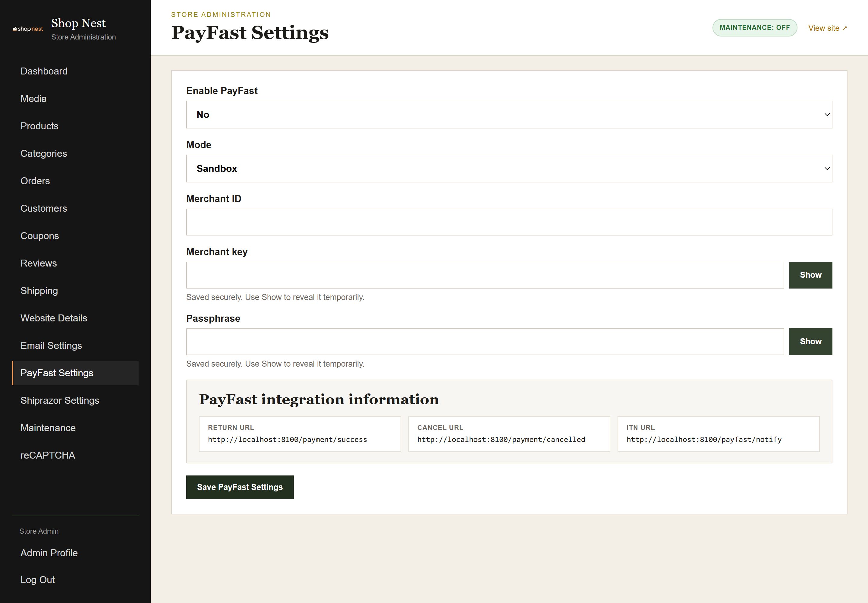The width and height of the screenshot is (868, 603).
Task: Go to Media in sidebar
Action: point(75,99)
